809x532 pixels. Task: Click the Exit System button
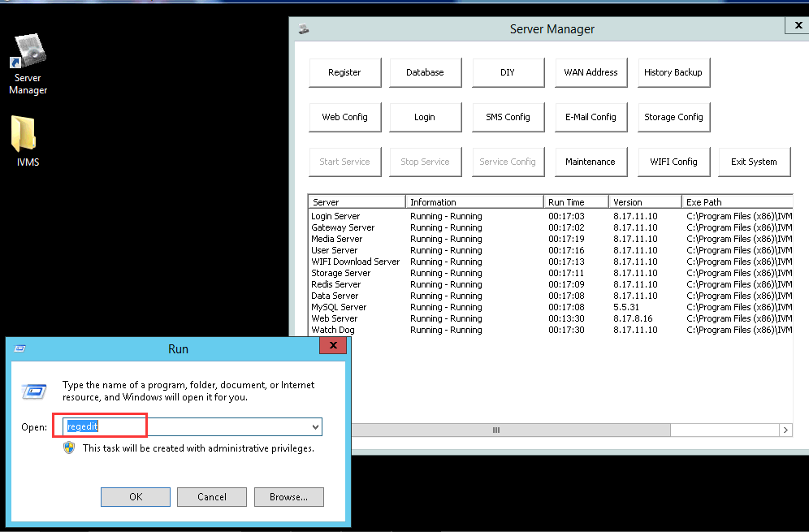[754, 162]
